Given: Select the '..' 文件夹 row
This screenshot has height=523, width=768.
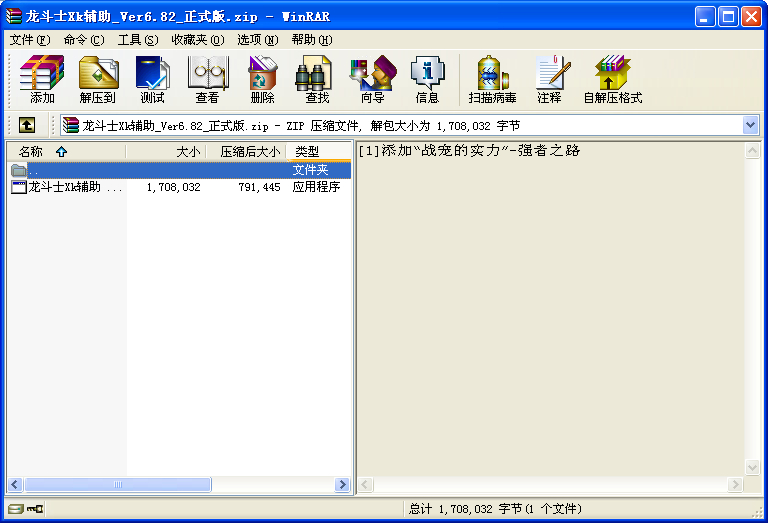Looking at the screenshot, I should (179, 170).
